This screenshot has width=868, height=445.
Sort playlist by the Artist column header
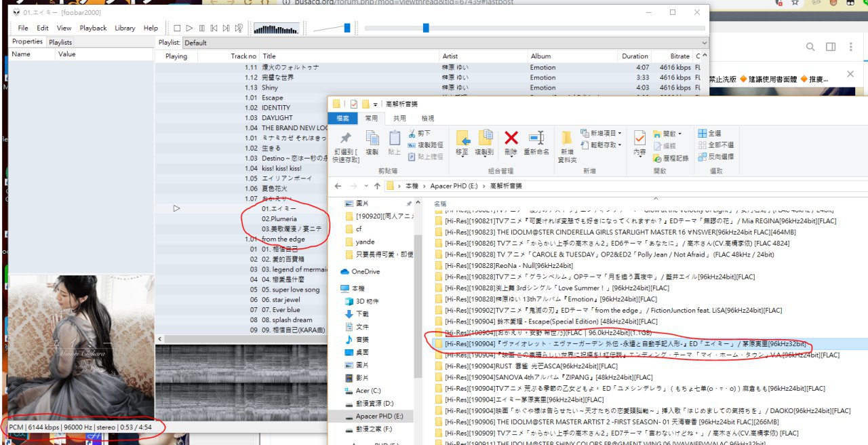(483, 56)
